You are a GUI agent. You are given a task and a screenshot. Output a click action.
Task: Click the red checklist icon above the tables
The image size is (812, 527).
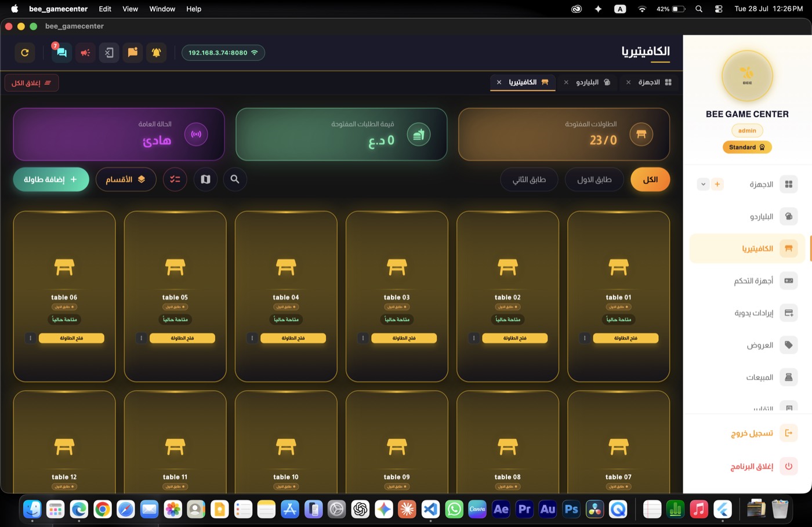[x=175, y=180]
